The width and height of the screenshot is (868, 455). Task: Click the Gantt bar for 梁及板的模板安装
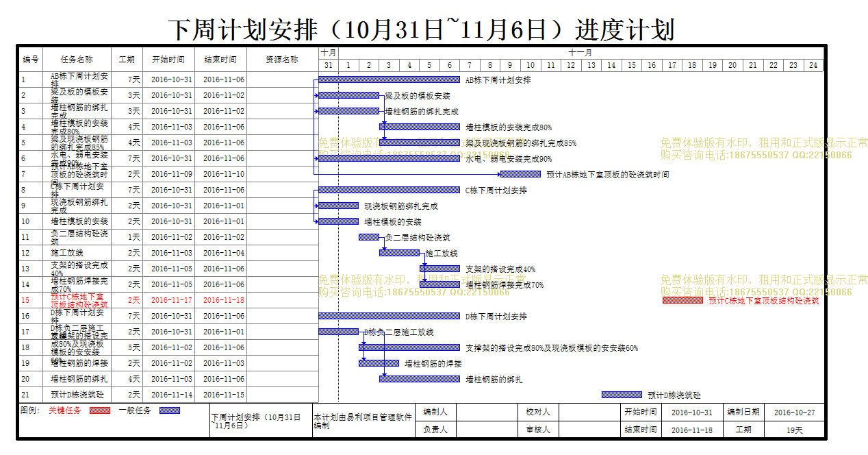(349, 95)
